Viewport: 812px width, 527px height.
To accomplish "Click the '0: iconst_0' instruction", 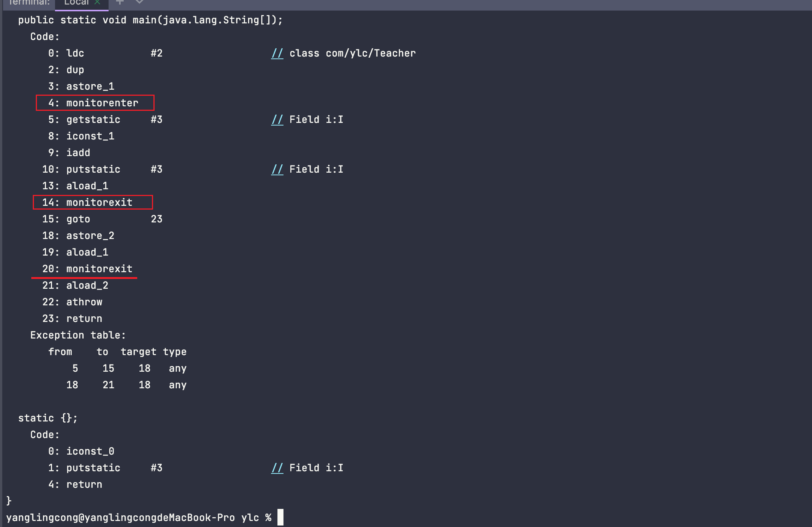I will coord(81,452).
